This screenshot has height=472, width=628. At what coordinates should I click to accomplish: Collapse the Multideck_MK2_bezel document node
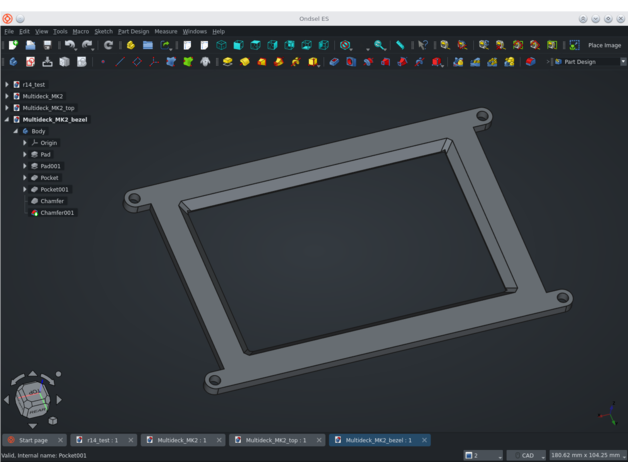pyautogui.click(x=7, y=119)
